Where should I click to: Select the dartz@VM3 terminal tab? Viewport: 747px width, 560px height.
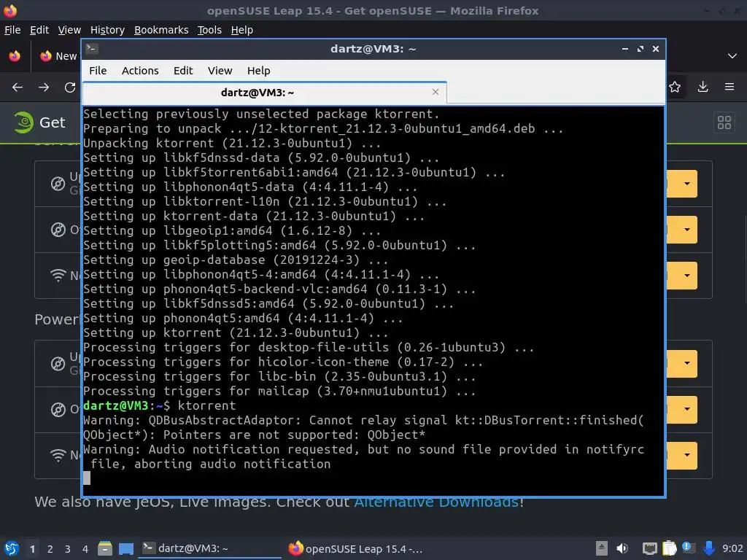[x=264, y=93]
